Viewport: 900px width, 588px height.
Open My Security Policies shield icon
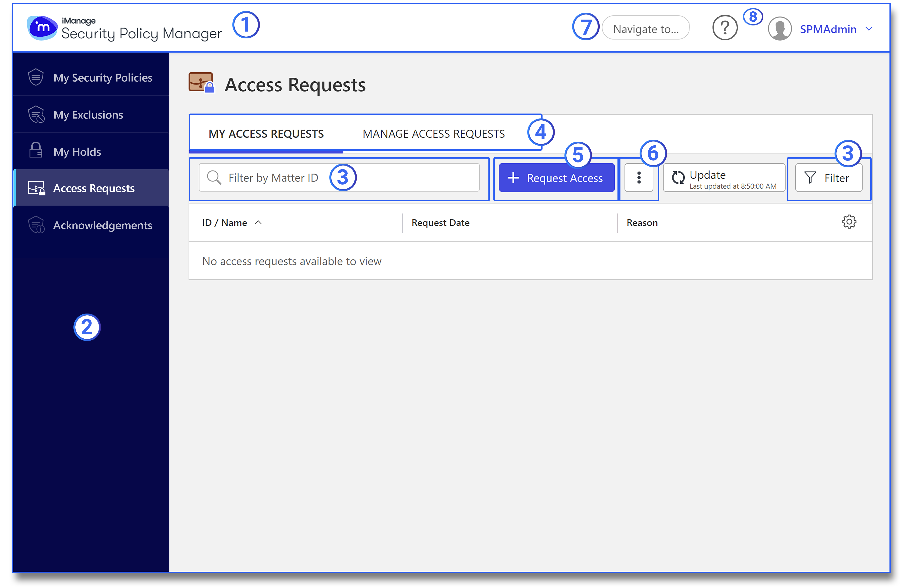[x=36, y=77]
